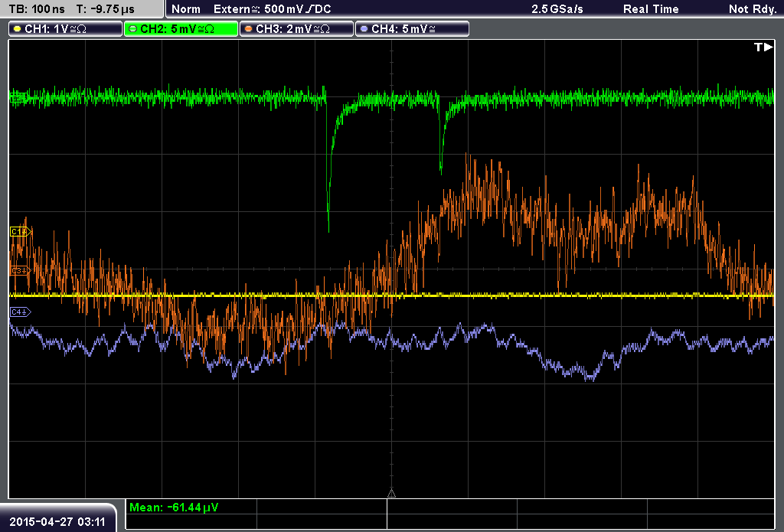Click the TB: 100 ns timebase readout
784x532 pixels.
[37, 9]
